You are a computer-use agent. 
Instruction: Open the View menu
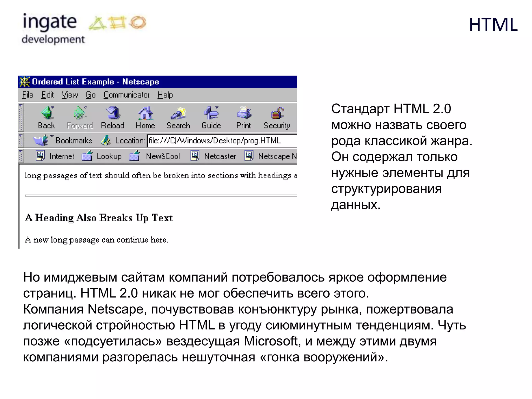click(70, 95)
